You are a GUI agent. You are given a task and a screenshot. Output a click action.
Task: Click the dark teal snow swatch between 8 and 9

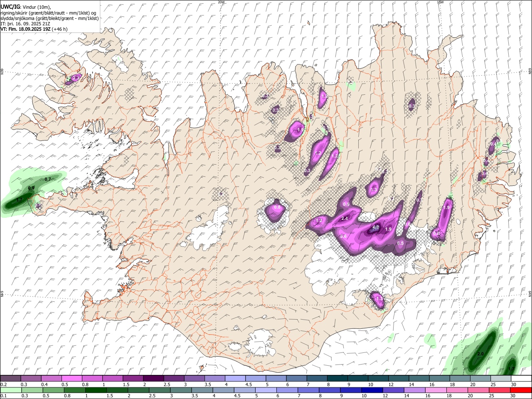coord(337,378)
